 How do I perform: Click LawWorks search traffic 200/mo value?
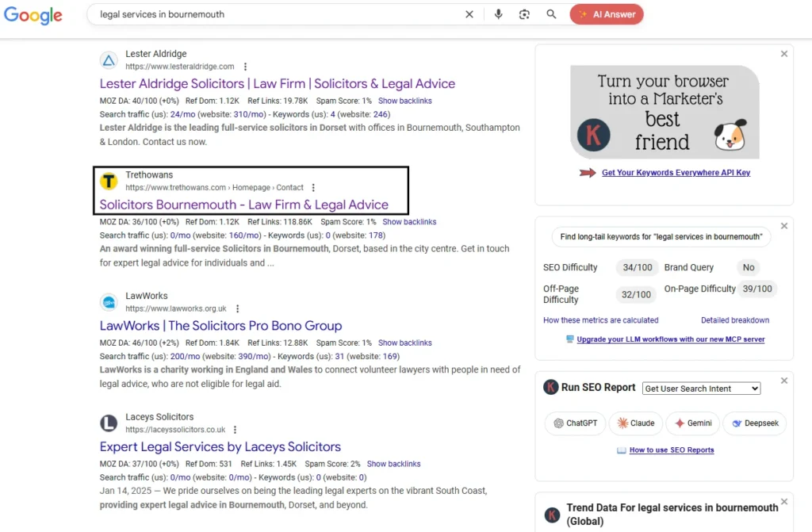click(185, 357)
